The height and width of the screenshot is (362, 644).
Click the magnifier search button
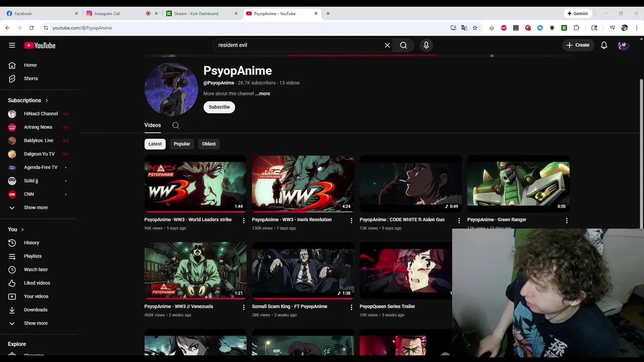(404, 45)
